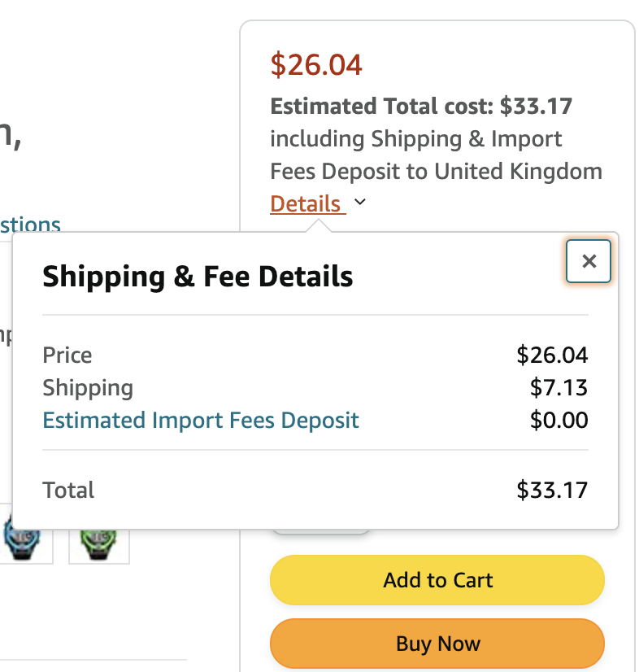Click the Estimated Total cost $33.17 text
Image resolution: width=639 pixels, height=672 pixels.
[421, 107]
